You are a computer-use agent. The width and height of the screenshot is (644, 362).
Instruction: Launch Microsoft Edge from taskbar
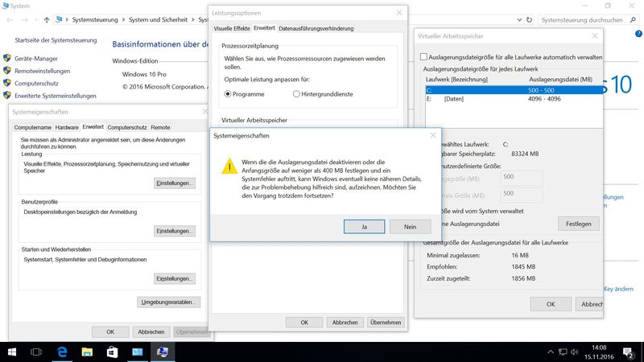coord(62,352)
